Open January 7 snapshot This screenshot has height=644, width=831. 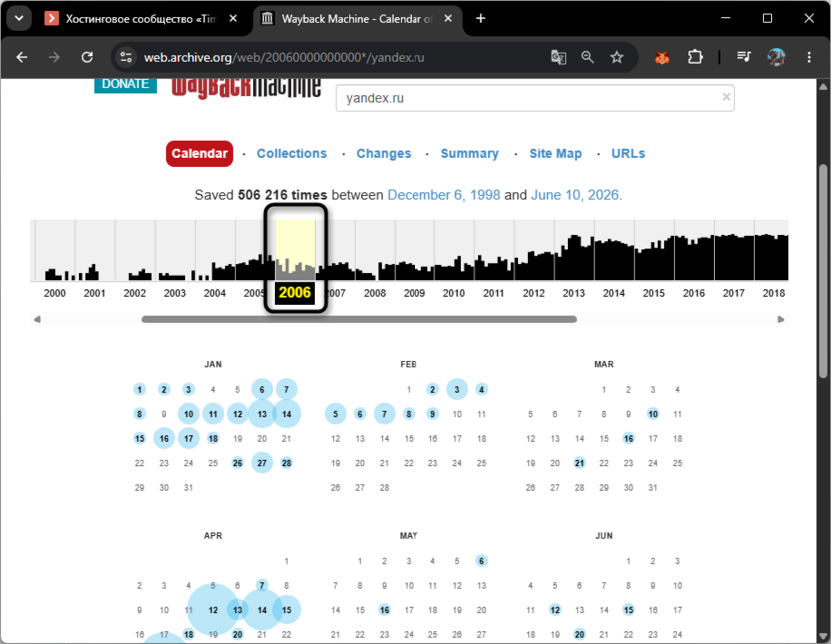pyautogui.click(x=287, y=389)
